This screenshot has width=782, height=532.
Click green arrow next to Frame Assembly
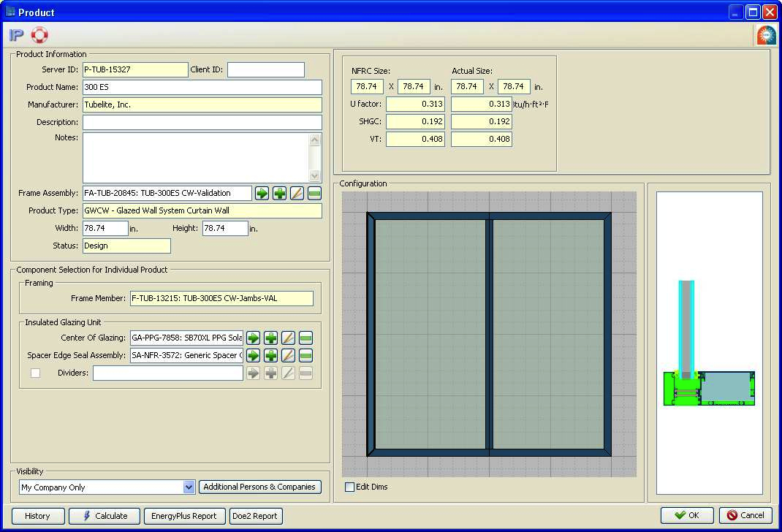(262, 193)
